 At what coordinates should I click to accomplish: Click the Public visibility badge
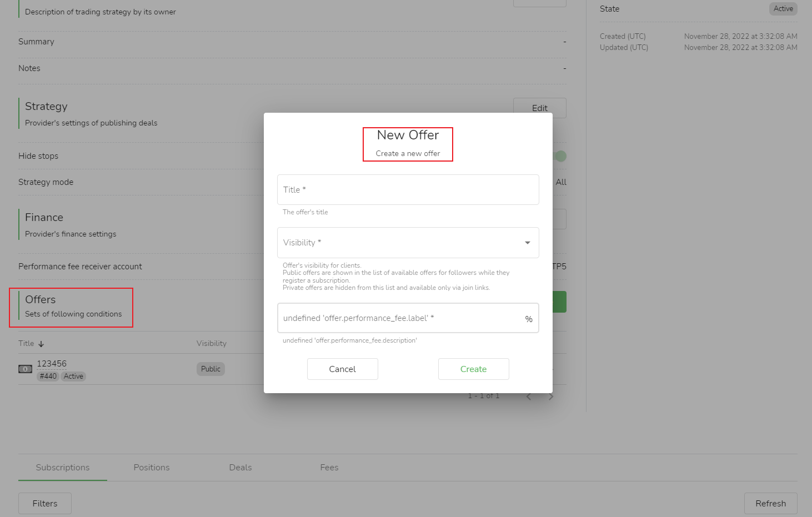click(210, 369)
